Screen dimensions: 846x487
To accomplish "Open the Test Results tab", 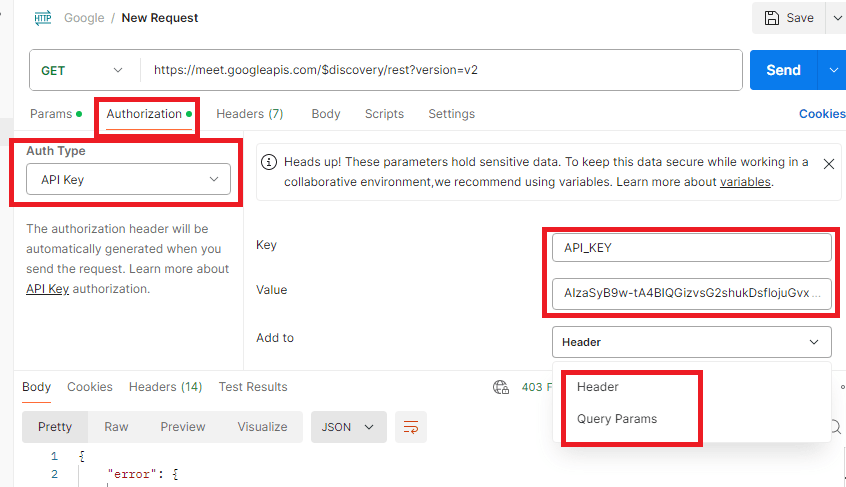I will pos(253,387).
